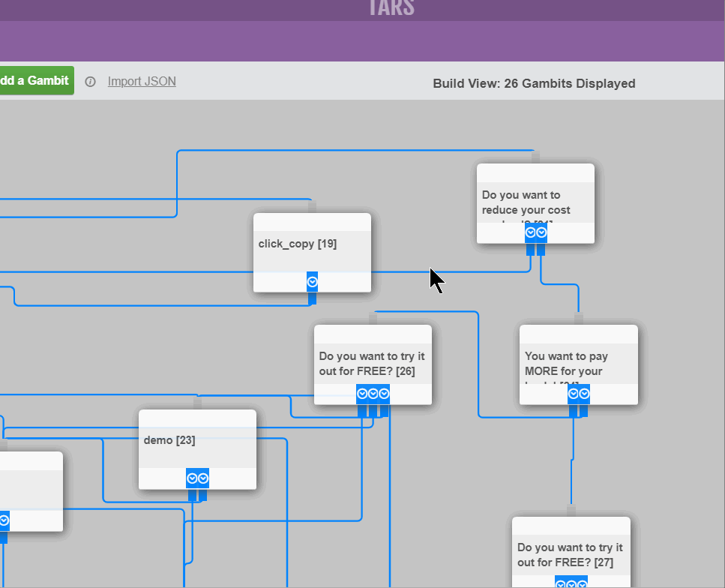Click first chevron on demo [23] gambit
This screenshot has width=725, height=588.
coord(192,478)
